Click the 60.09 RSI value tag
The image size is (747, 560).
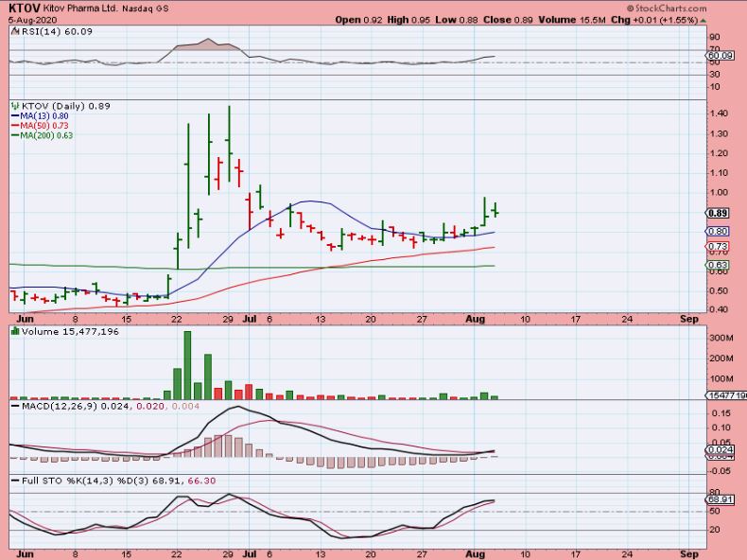[x=721, y=56]
